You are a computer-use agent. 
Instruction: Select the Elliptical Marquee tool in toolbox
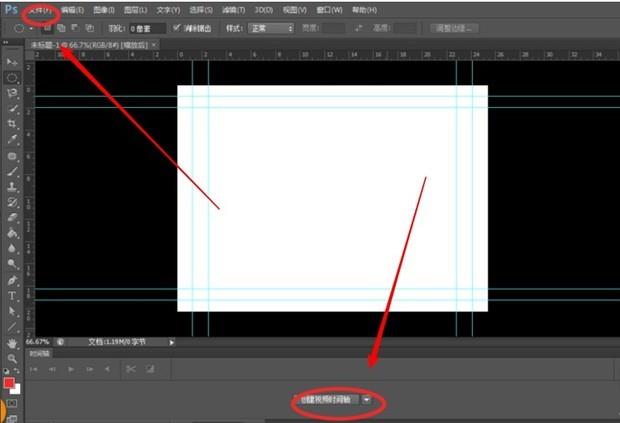(x=12, y=78)
